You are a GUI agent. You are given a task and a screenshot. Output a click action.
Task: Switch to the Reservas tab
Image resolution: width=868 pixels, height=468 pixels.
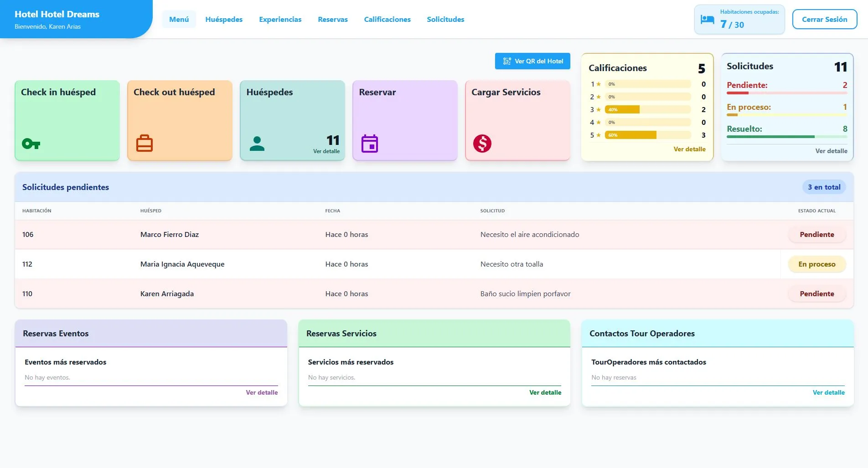[333, 19]
